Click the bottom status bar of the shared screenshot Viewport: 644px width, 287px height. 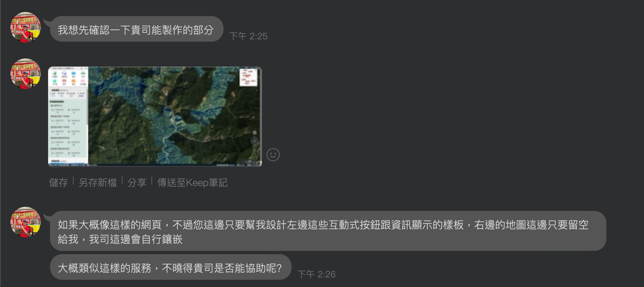pos(155,164)
